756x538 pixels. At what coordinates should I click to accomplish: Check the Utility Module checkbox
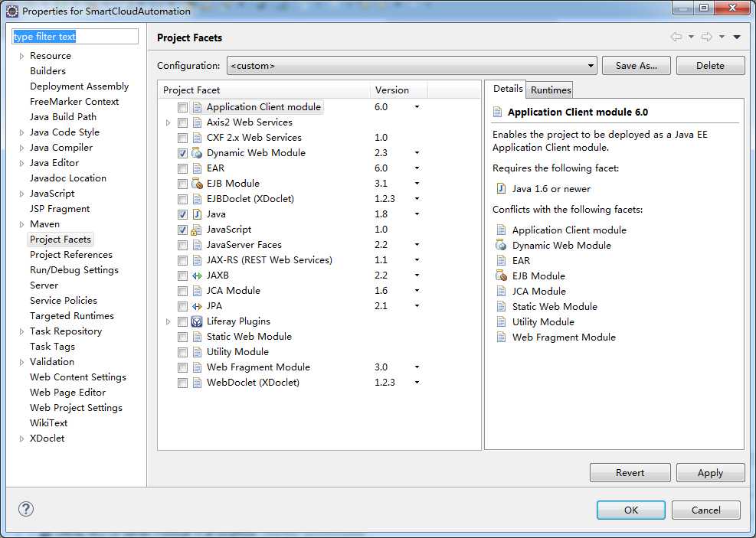(182, 352)
